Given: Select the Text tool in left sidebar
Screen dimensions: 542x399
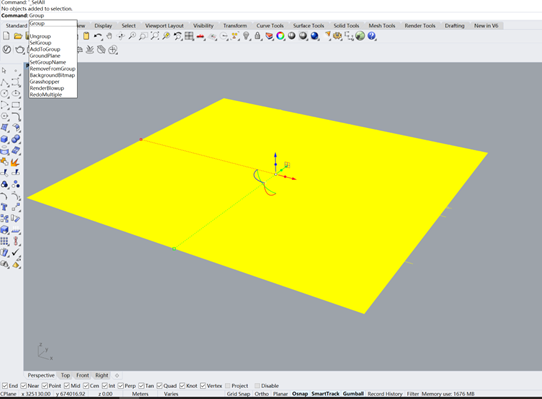Looking at the screenshot, I should 4,207.
